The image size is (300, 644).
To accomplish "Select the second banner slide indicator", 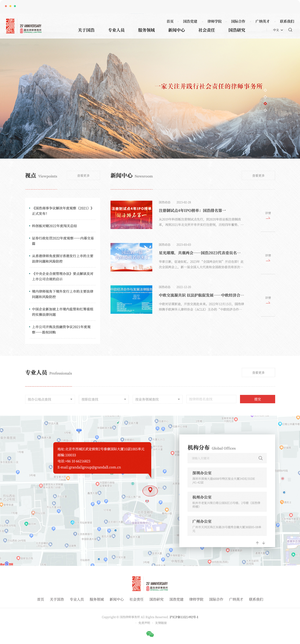I will coord(265,97).
